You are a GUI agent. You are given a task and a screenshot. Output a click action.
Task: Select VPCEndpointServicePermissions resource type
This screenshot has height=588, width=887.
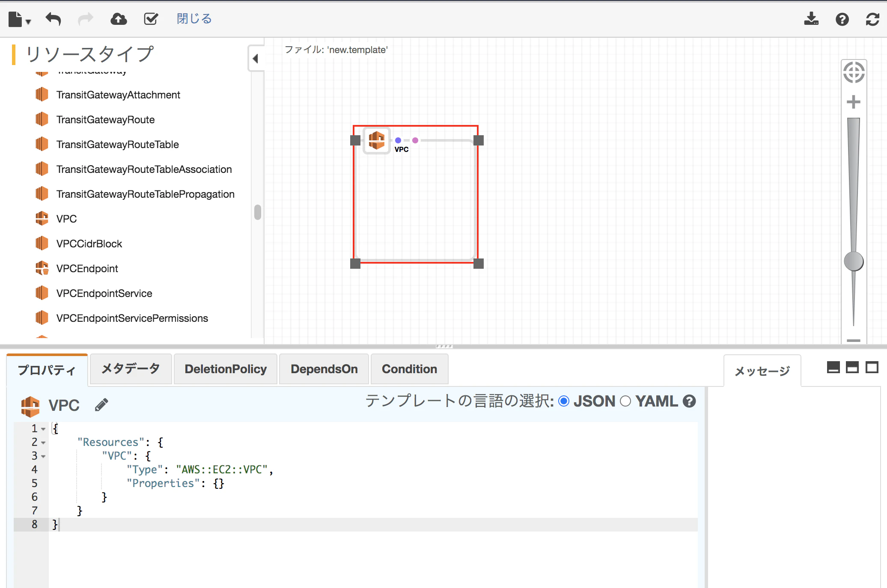pos(132,318)
